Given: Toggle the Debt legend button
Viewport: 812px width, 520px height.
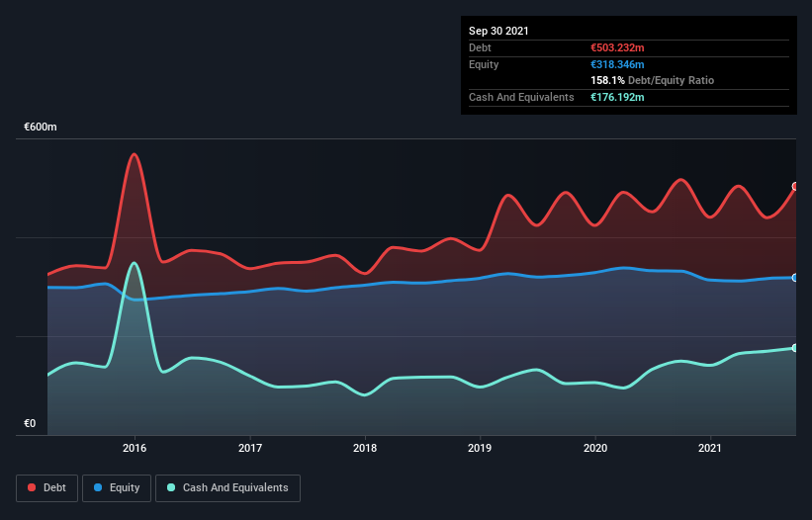Looking at the screenshot, I should pos(47,488).
